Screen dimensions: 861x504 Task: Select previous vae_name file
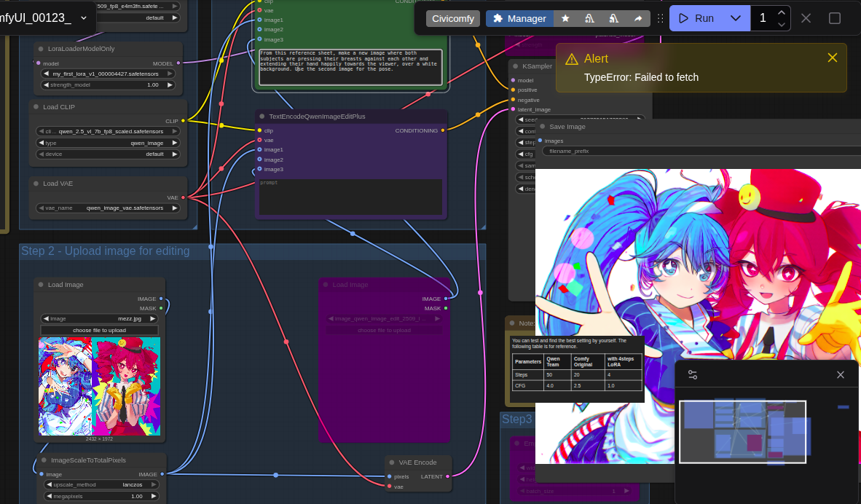(x=42, y=208)
